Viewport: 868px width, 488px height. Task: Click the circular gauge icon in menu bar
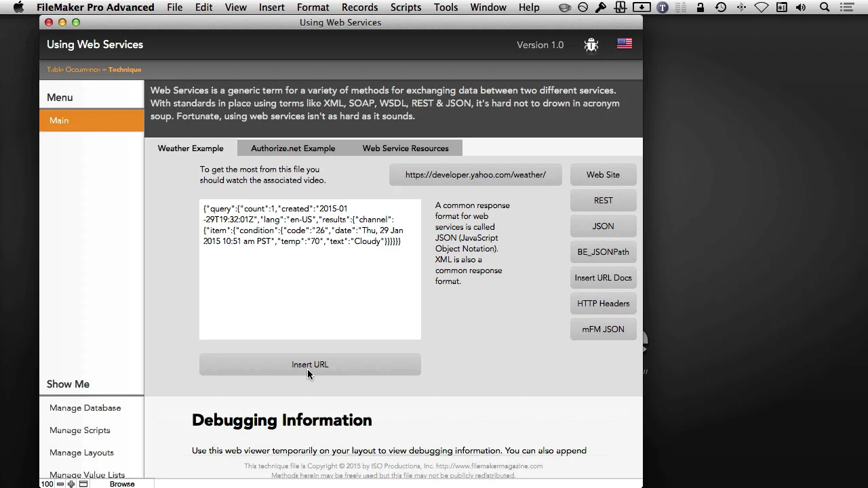tap(583, 7)
